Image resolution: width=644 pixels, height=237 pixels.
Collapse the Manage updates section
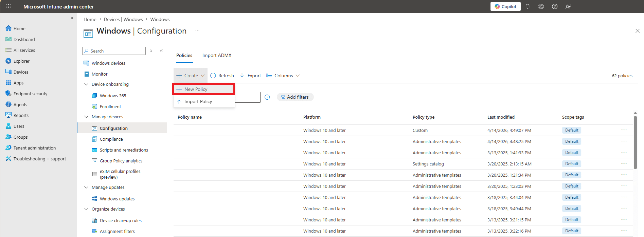(86, 187)
